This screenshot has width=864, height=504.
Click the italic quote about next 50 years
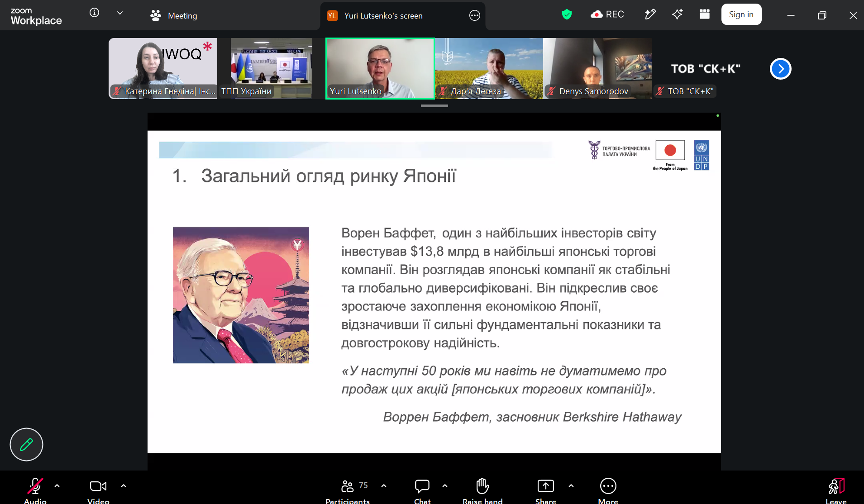504,380
